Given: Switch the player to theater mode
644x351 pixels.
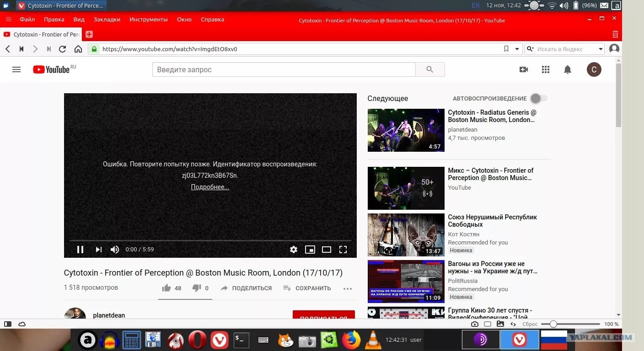Looking at the screenshot, I should pyautogui.click(x=326, y=250).
